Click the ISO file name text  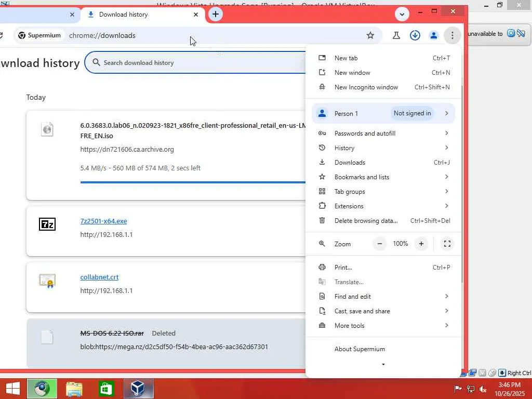[193, 130]
